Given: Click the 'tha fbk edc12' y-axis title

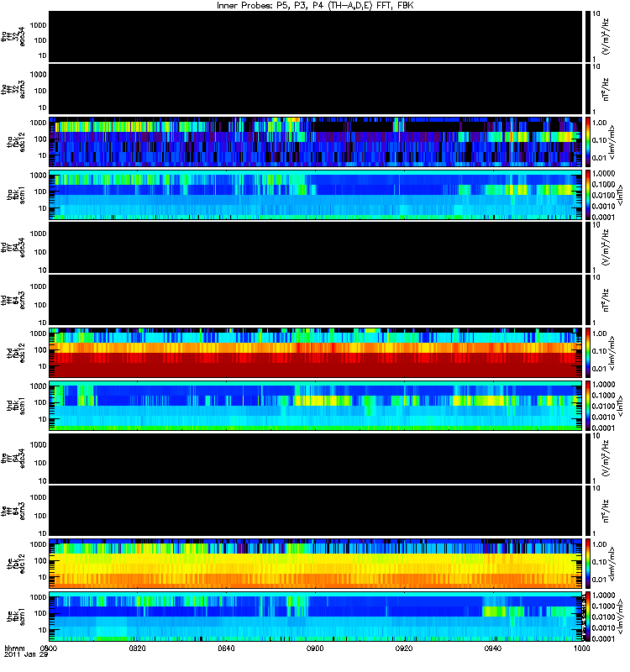Looking at the screenshot, I should (x=16, y=142).
